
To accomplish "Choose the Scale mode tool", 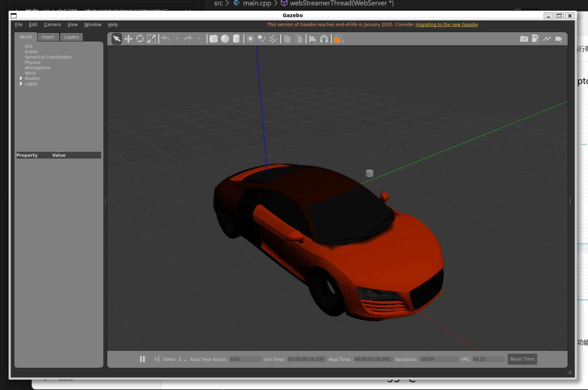I will pyautogui.click(x=151, y=39).
